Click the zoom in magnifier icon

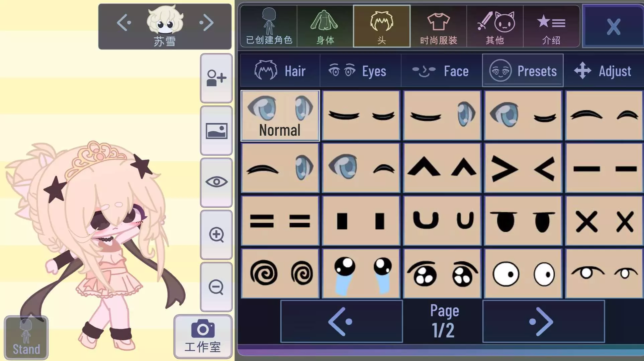pyautogui.click(x=216, y=235)
